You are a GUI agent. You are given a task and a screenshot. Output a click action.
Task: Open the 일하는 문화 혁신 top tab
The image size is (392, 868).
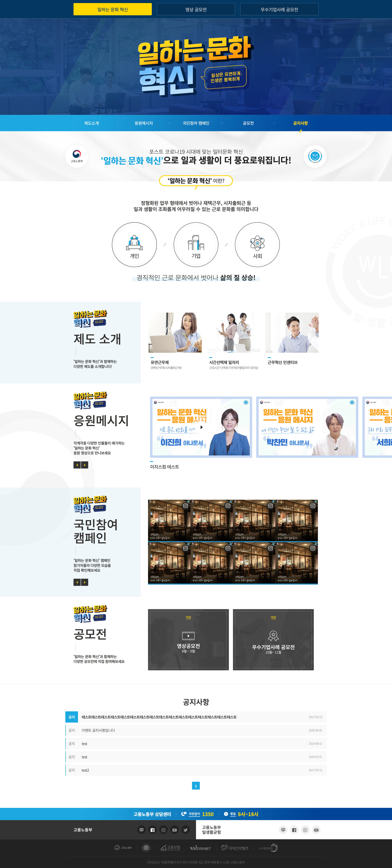pos(113,9)
